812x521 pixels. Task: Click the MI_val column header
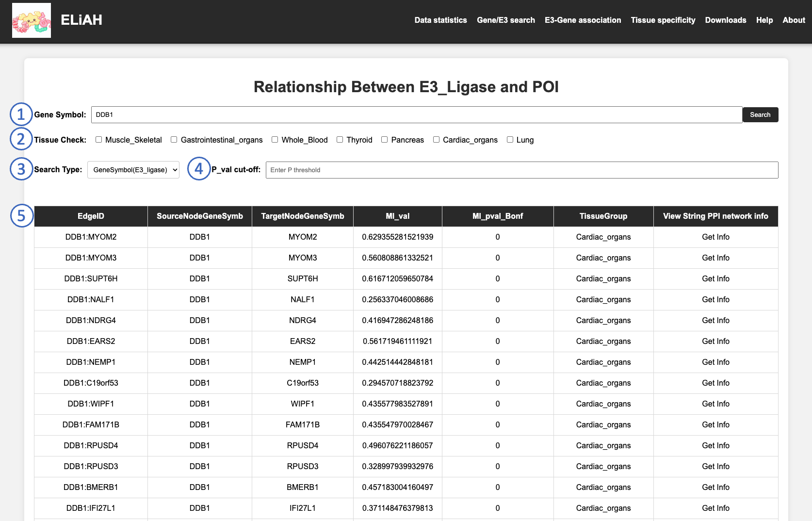(398, 216)
